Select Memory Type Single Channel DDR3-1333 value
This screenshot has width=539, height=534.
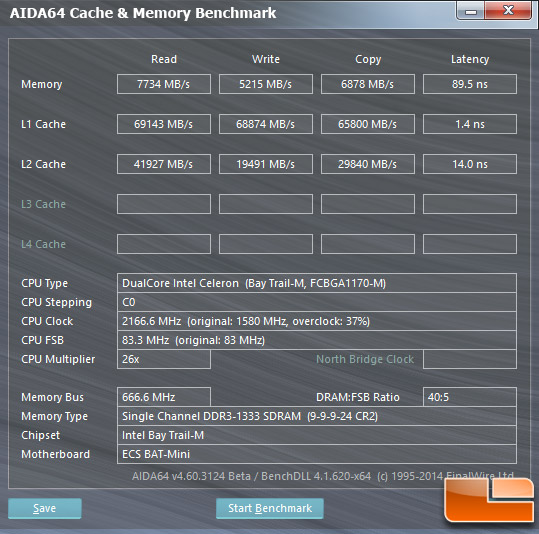point(317,416)
